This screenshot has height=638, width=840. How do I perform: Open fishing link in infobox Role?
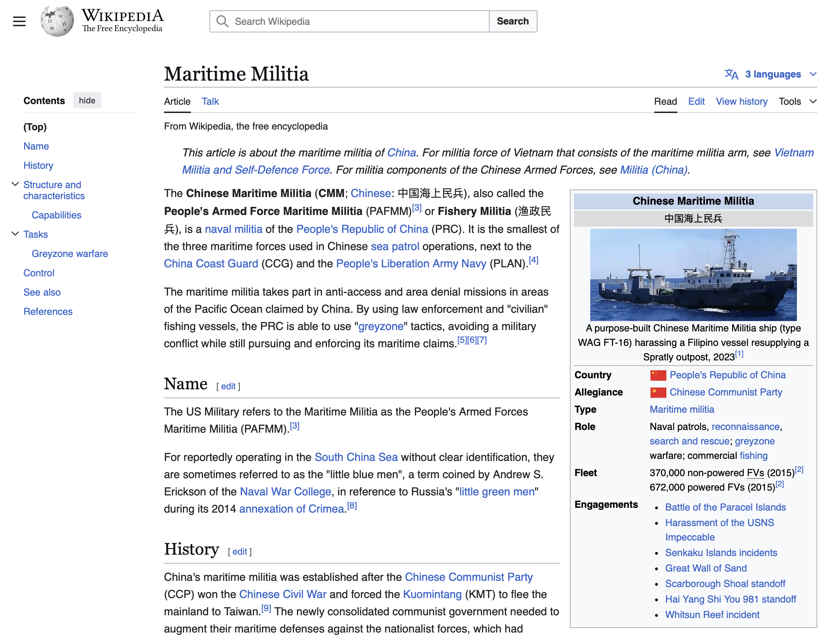coord(754,455)
